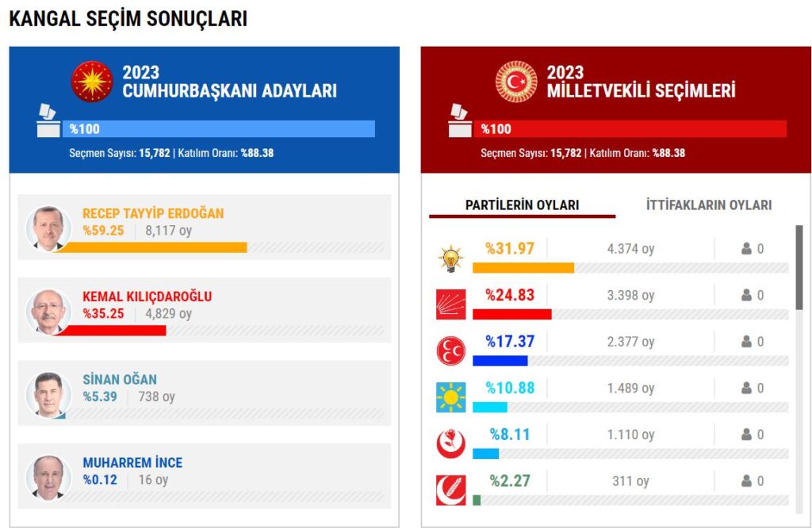Click the CHP six arrows logo
812x528 pixels.
click(451, 304)
